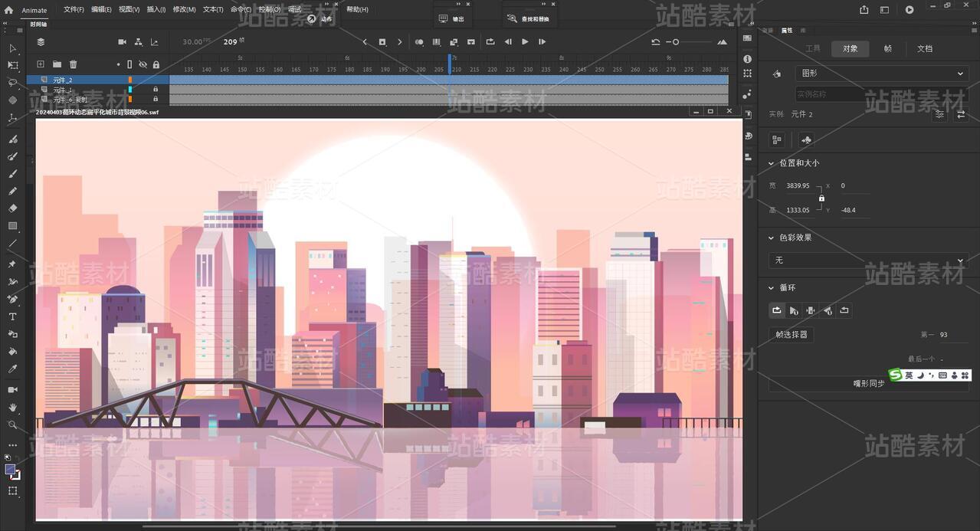Open the layers view options dropdown

click(41, 41)
